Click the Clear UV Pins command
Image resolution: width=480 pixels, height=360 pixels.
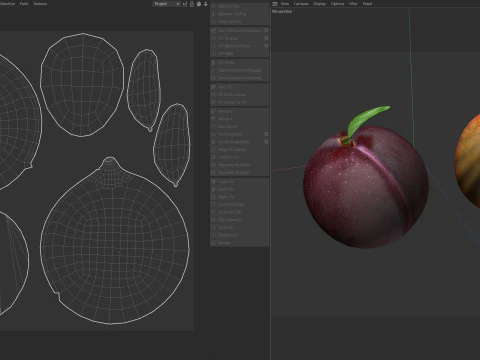[240, 22]
